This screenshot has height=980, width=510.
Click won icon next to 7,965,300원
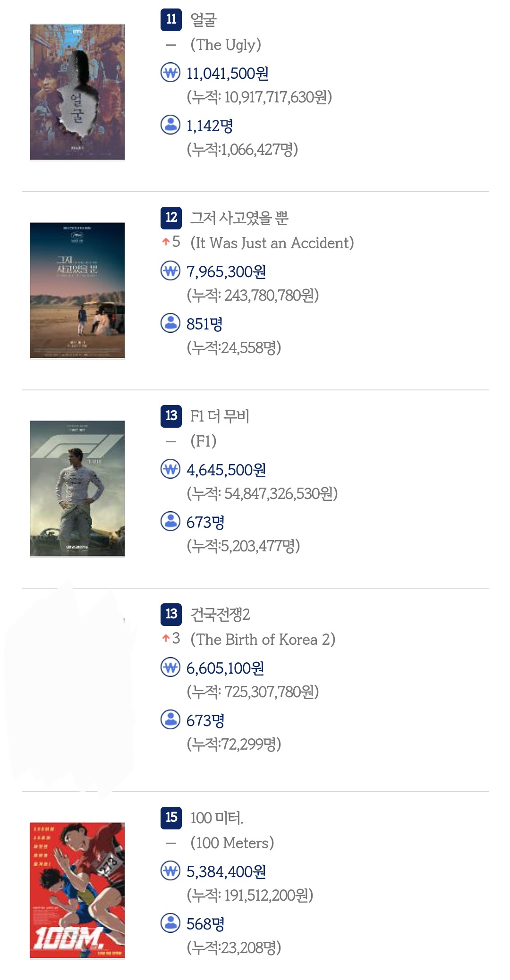tap(170, 271)
